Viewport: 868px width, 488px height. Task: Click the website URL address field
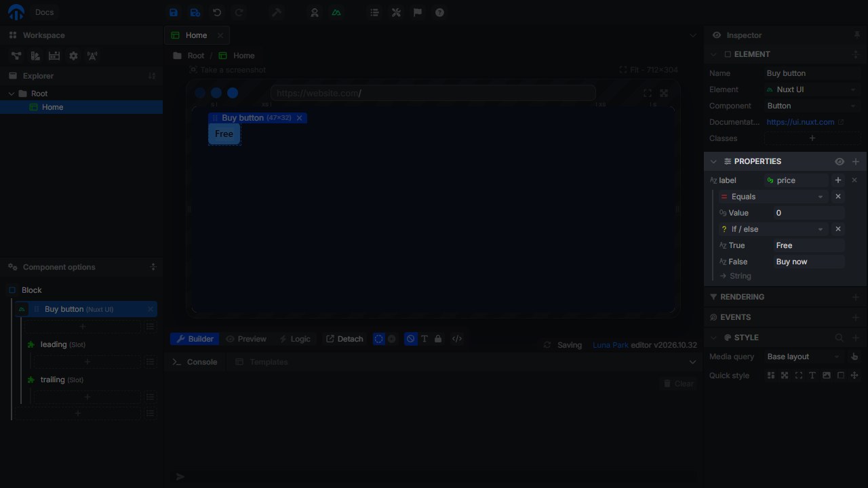click(x=433, y=94)
